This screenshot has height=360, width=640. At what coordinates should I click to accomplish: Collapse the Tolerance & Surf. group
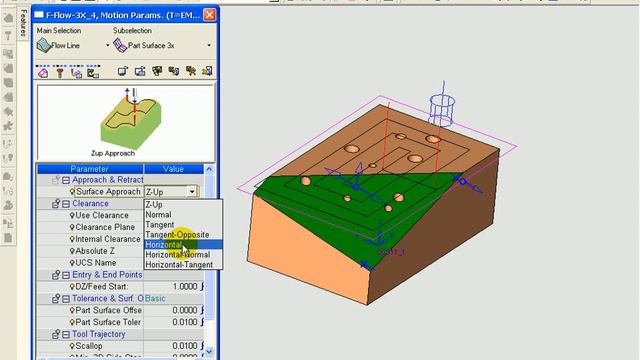[x=66, y=299]
